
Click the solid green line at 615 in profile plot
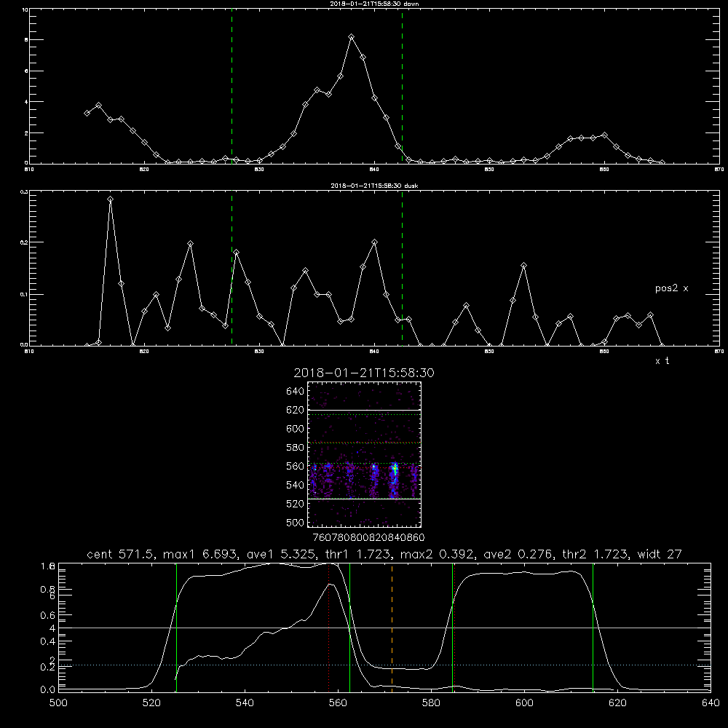tap(593, 628)
